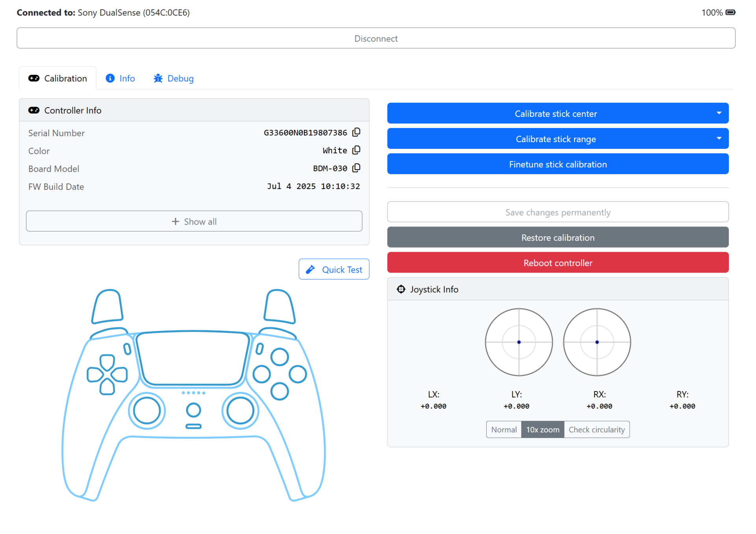Click the Debug tab bug icon
Screen dimensions: 756x534
point(158,78)
